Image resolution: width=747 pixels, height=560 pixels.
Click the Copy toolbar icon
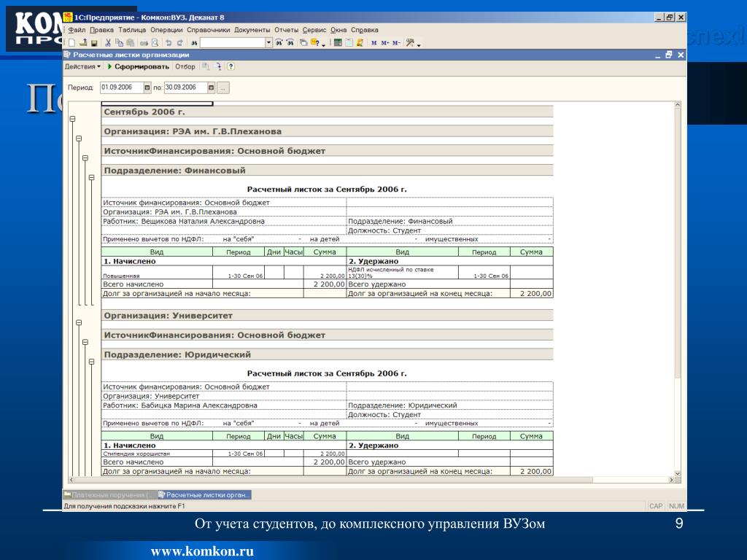point(119,43)
